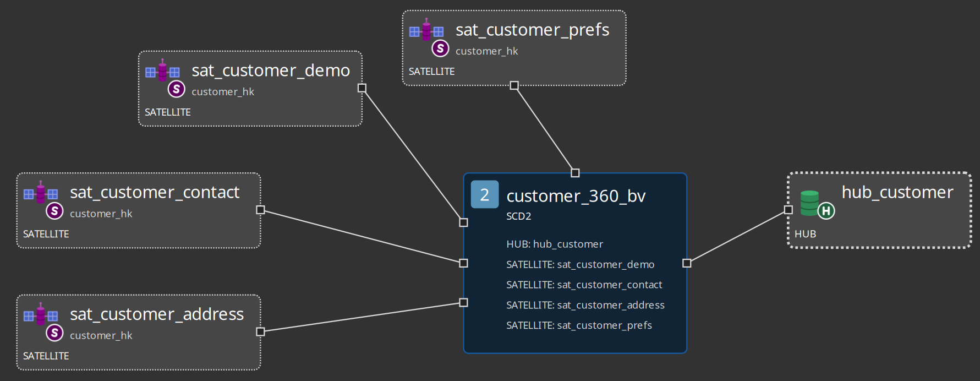The image size is (980, 381).
Task: Click customer_hk under sat_customer_address
Action: (101, 336)
